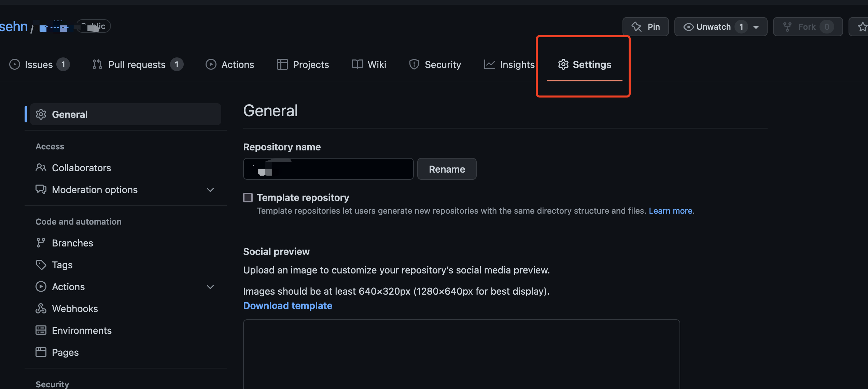Screen dimensions: 868x389
Task: Click the Settings gear icon
Action: pyautogui.click(x=563, y=64)
